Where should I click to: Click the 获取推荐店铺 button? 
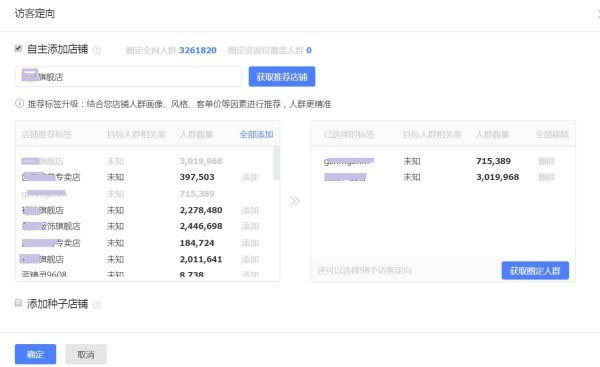(x=282, y=77)
